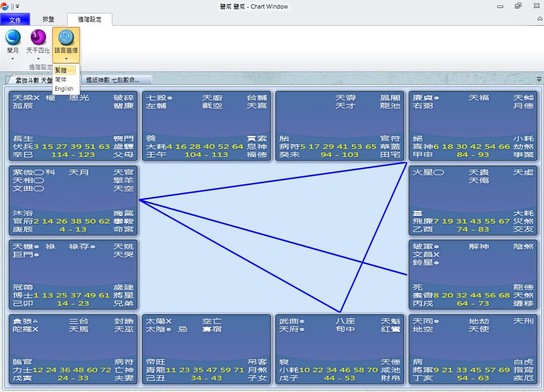Select the 遷移 palace cell with 破軍
Image resolution: width=544 pixels, height=392 pixels.
[x=473, y=274]
